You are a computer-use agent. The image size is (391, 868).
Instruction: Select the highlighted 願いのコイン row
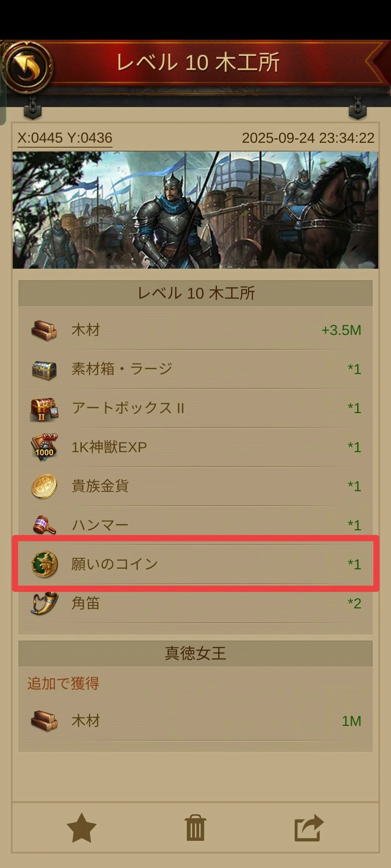195,563
